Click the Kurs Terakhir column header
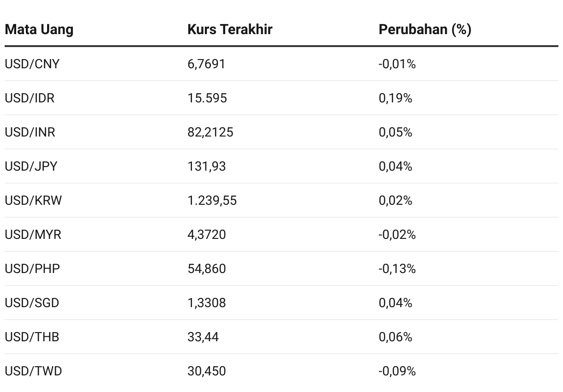563x392 pixels. [230, 30]
